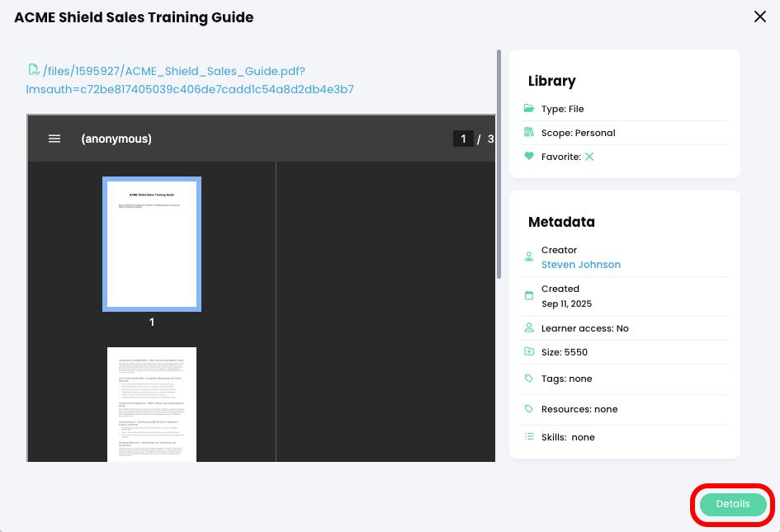Select page 1 thumbnail in PDF sidebar

[152, 244]
